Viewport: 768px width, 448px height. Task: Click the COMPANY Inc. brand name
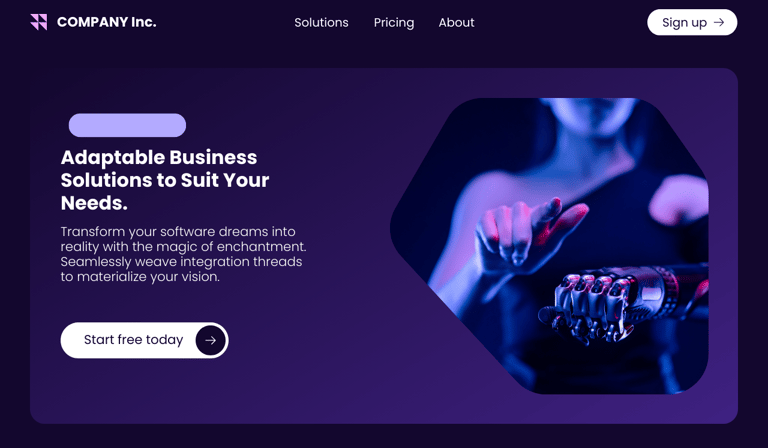click(x=106, y=22)
